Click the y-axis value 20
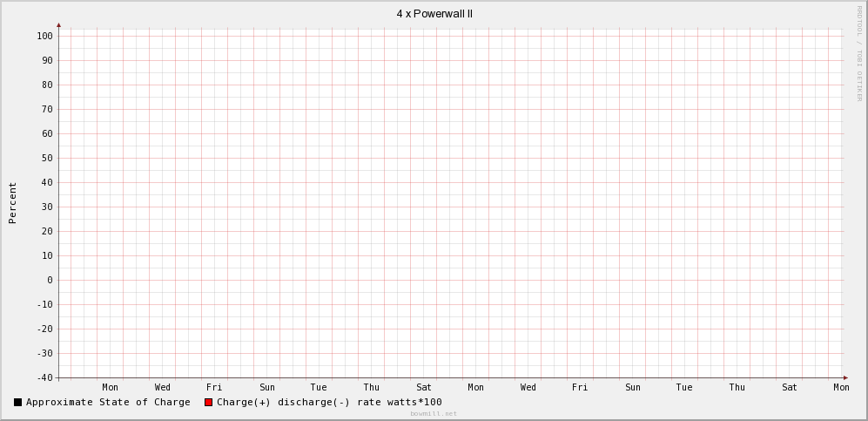 click(x=47, y=231)
